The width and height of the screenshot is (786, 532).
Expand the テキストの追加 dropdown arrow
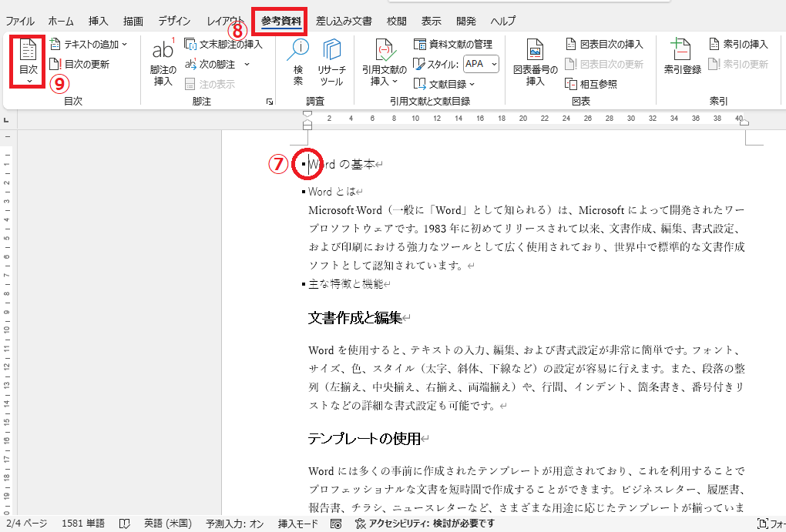(x=124, y=45)
